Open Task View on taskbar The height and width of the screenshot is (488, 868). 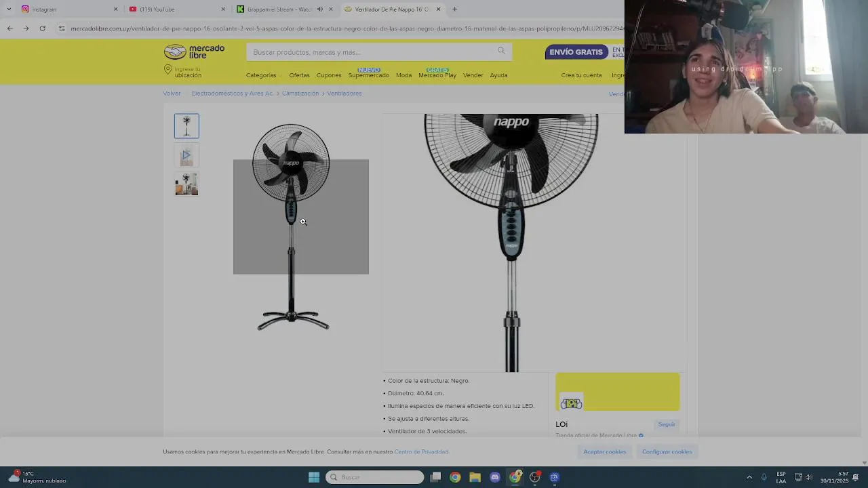point(436,477)
